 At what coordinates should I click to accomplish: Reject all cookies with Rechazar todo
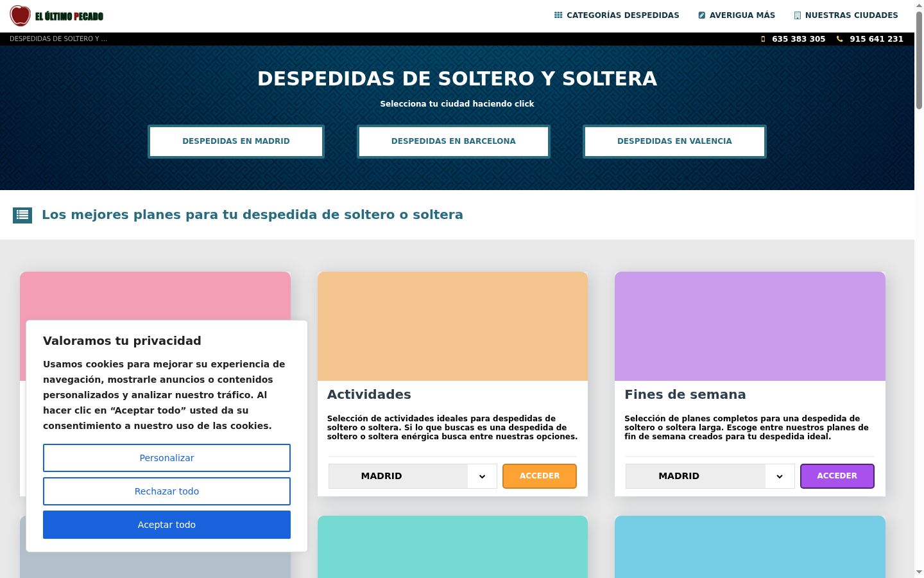tap(167, 491)
